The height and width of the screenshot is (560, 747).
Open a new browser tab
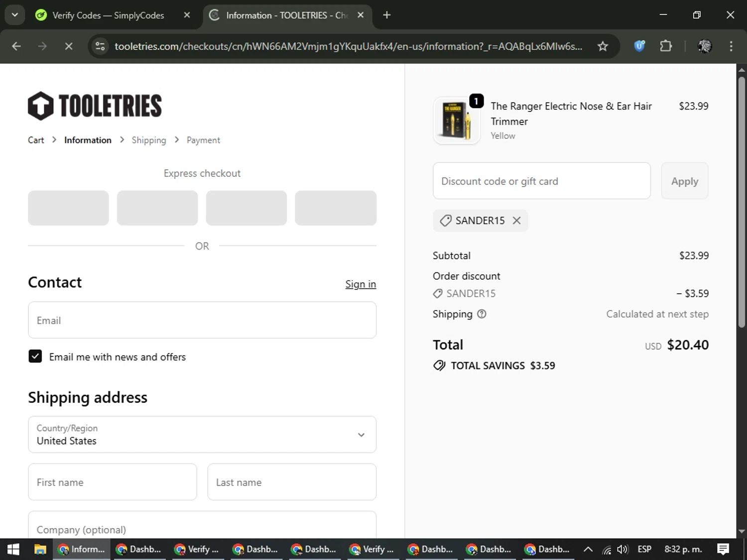(x=387, y=15)
